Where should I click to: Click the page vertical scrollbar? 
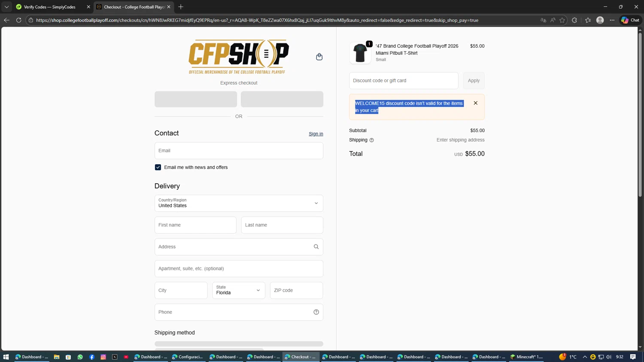[x=640, y=115]
